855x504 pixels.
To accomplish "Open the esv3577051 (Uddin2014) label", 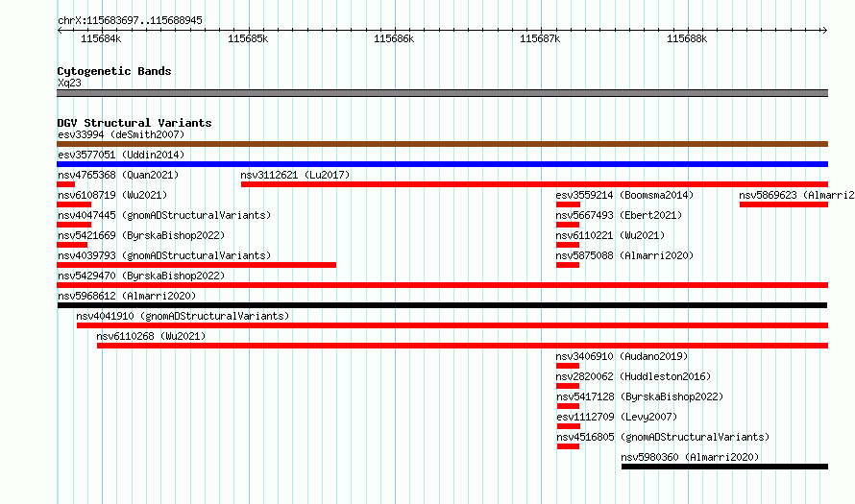I will click(121, 155).
